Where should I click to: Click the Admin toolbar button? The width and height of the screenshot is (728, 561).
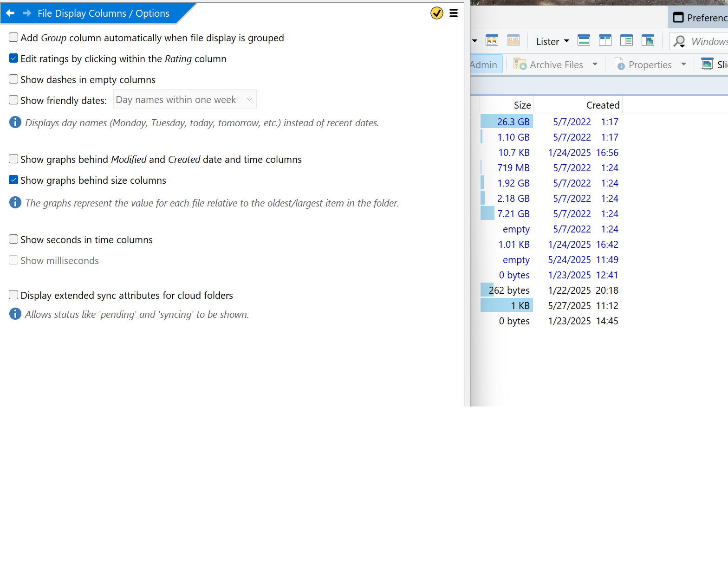click(x=485, y=64)
